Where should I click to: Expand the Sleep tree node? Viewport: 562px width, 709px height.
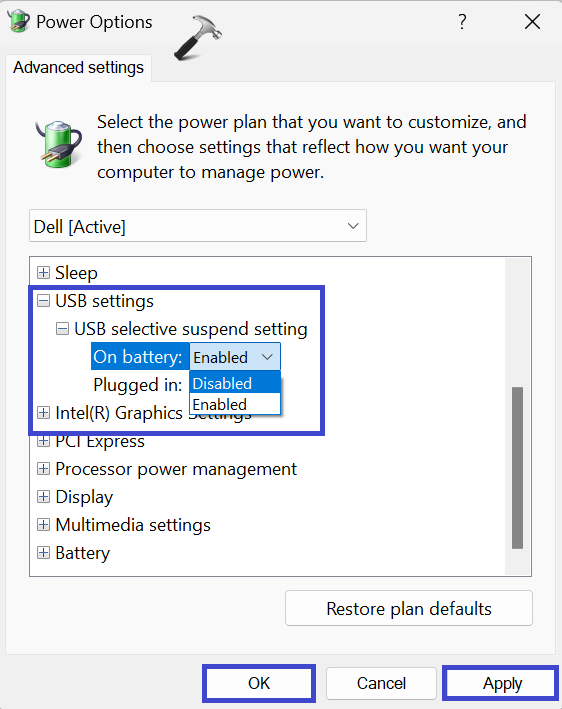coord(43,273)
